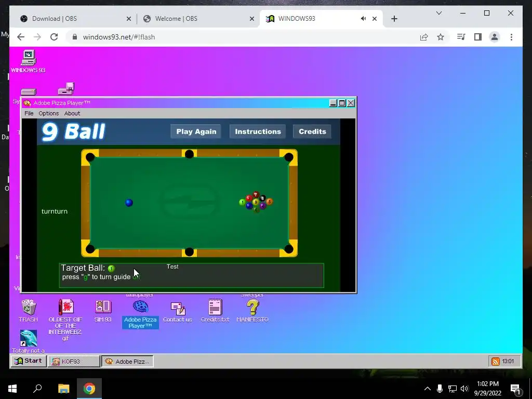Viewport: 532px width, 399px height.
Task: Open the About menu in Pizza Player
Action: click(x=72, y=113)
